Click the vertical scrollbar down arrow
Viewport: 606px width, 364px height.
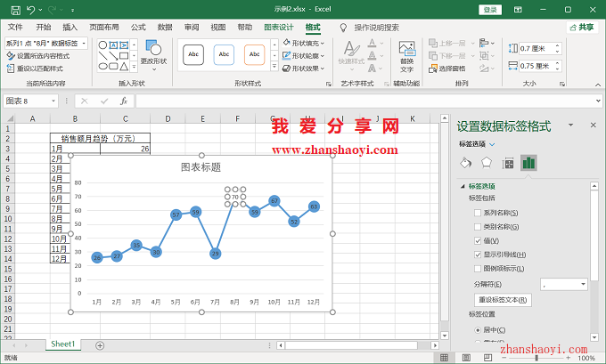(445, 336)
